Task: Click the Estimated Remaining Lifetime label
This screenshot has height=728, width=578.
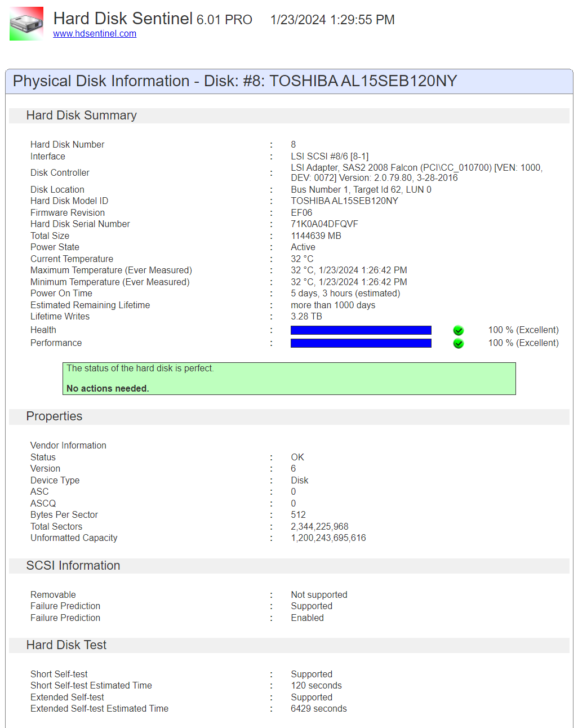Action: tap(90, 305)
